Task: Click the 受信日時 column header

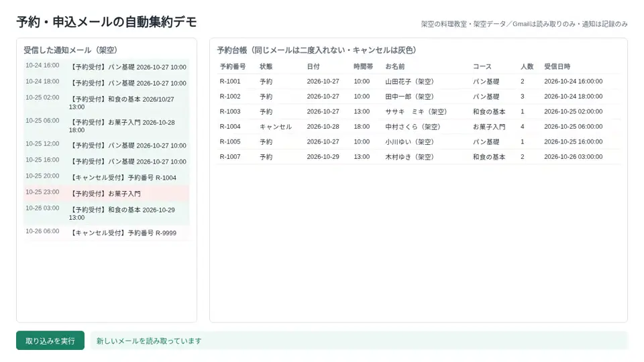Action: tap(557, 66)
